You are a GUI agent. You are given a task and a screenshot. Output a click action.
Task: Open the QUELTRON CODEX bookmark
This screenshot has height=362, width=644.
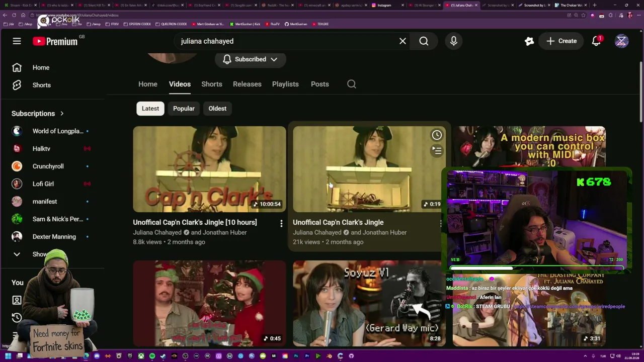point(171,24)
